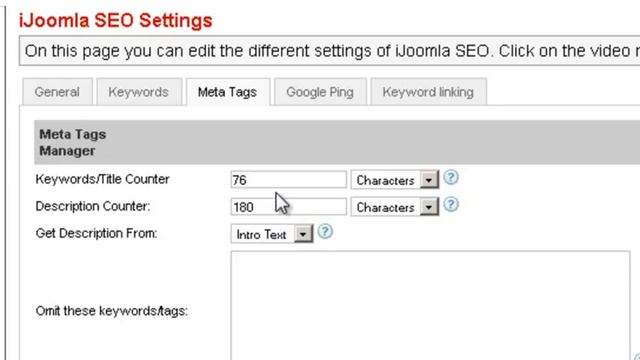Image resolution: width=640 pixels, height=360 pixels.
Task: Click the 'Description Counter:' label
Action: click(93, 206)
